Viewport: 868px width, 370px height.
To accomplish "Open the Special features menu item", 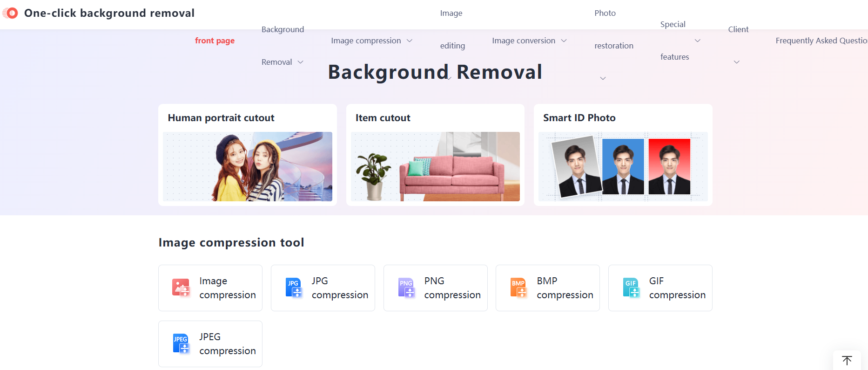I will tap(674, 41).
